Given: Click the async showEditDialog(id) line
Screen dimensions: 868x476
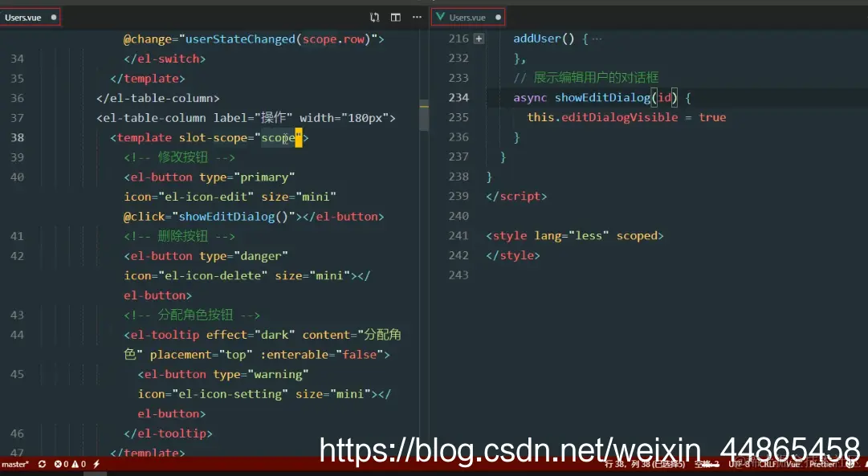Looking at the screenshot, I should 602,98.
